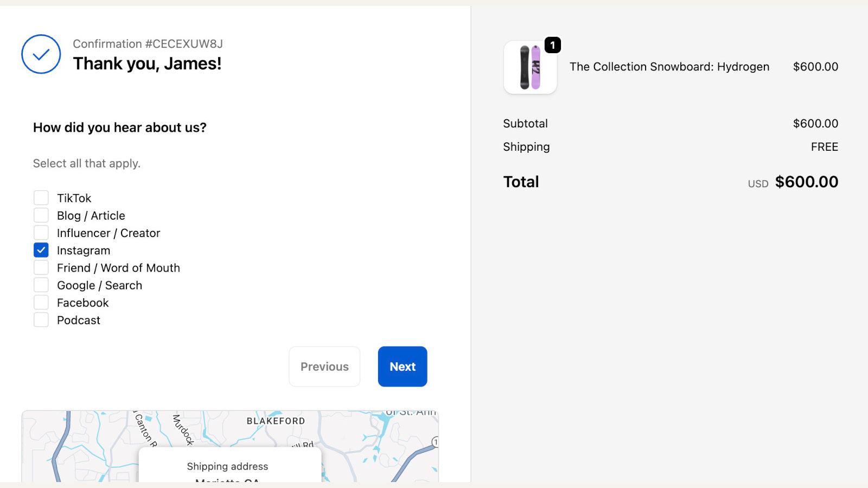Click the Total amount of $600.00
868x488 pixels.
(x=807, y=182)
